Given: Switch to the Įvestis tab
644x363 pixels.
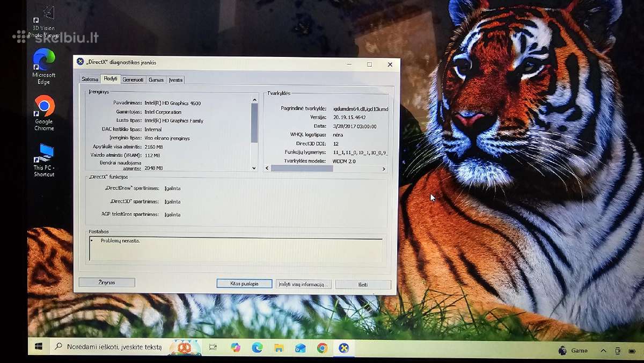Looking at the screenshot, I should pyautogui.click(x=176, y=80).
